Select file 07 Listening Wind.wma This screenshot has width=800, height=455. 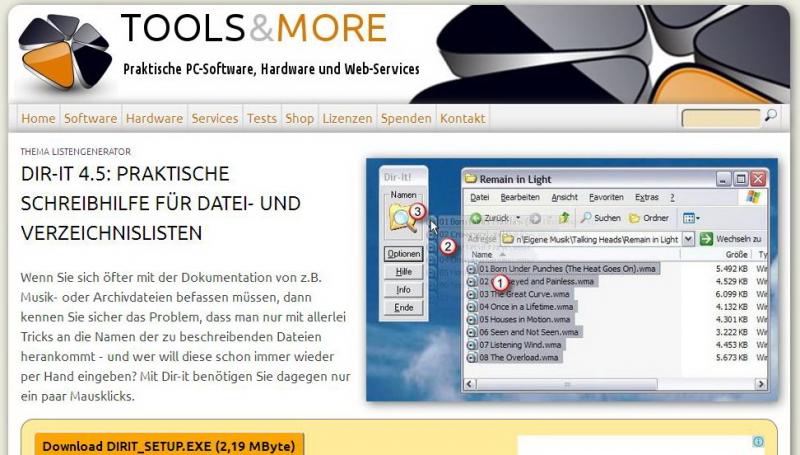pyautogui.click(x=520, y=345)
